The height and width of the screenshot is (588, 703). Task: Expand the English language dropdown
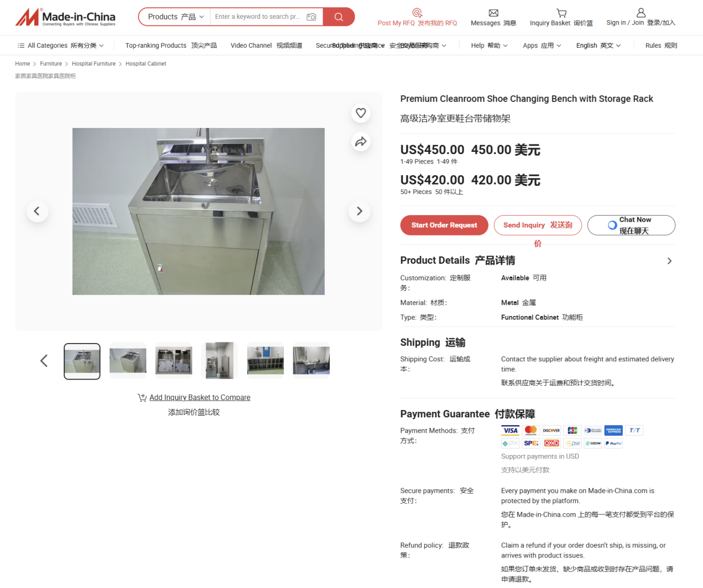[x=598, y=45]
